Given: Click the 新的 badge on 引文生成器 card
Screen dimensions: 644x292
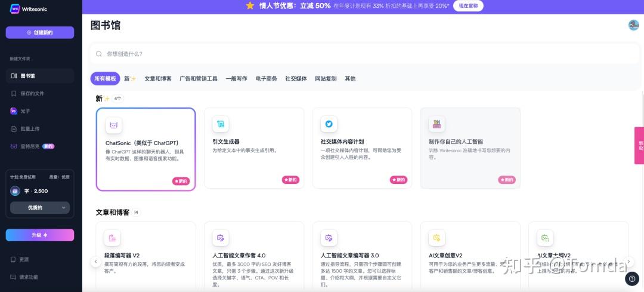Looking at the screenshot, I should [x=290, y=180].
